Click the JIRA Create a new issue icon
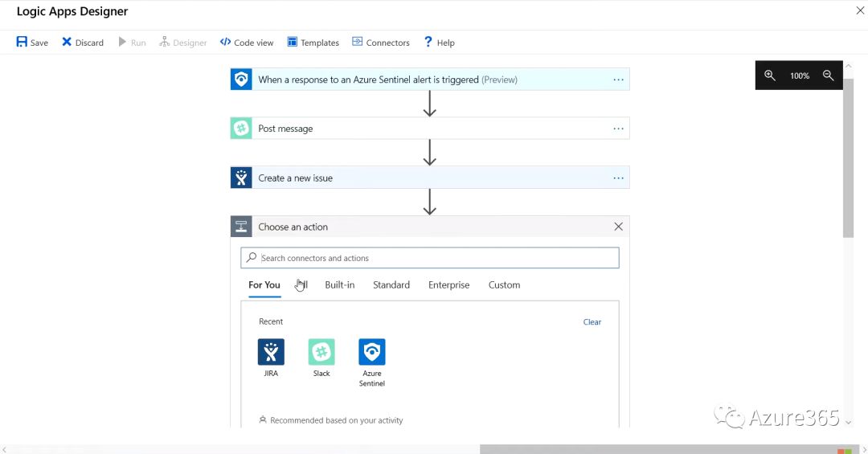This screenshot has height=454, width=868. [x=241, y=178]
